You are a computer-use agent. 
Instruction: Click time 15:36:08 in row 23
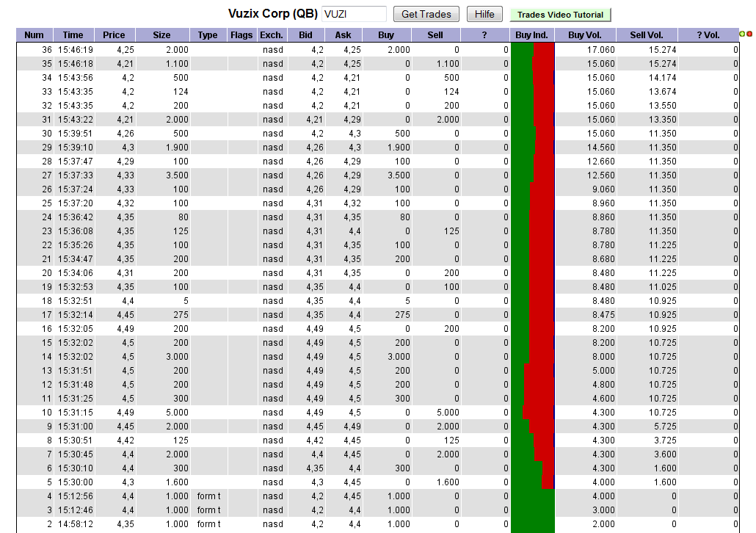pyautogui.click(x=76, y=231)
